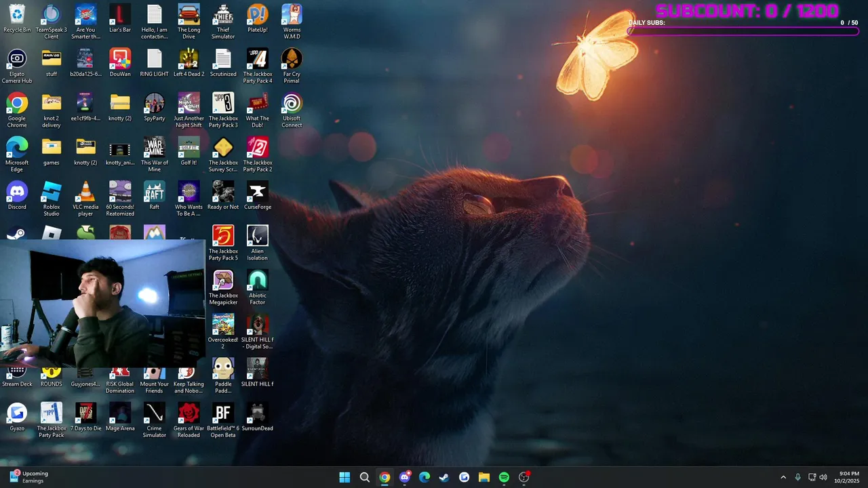Select Overcooked! 2 desktop icon
Viewport: 868px width, 488px height.
coord(223,332)
